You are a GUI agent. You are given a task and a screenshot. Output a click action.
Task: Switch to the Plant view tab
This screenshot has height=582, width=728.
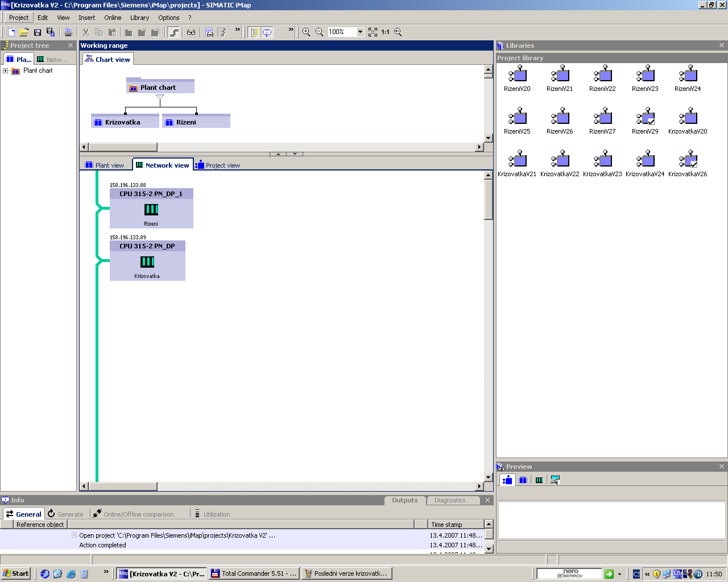(x=105, y=165)
